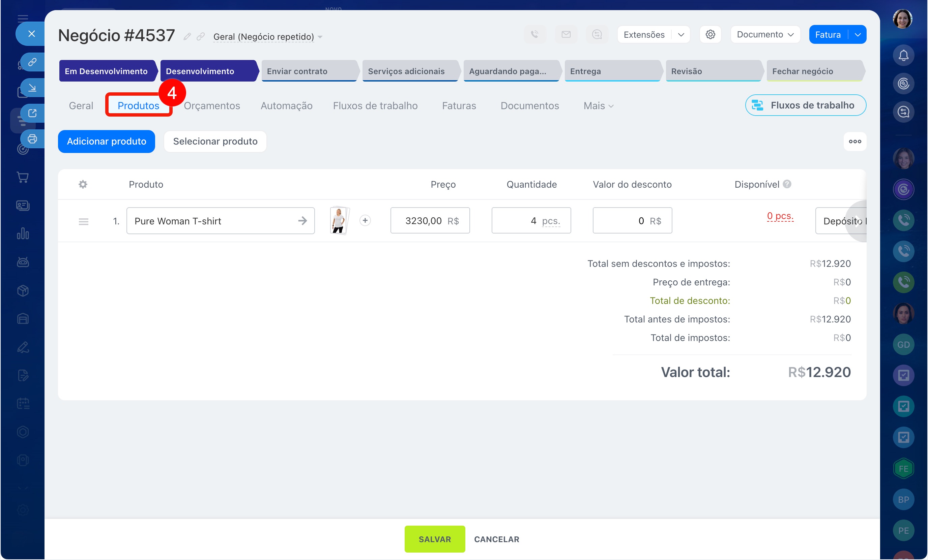Screen dimensions: 928x560
Task: Open the Documento dropdown
Action: point(765,35)
